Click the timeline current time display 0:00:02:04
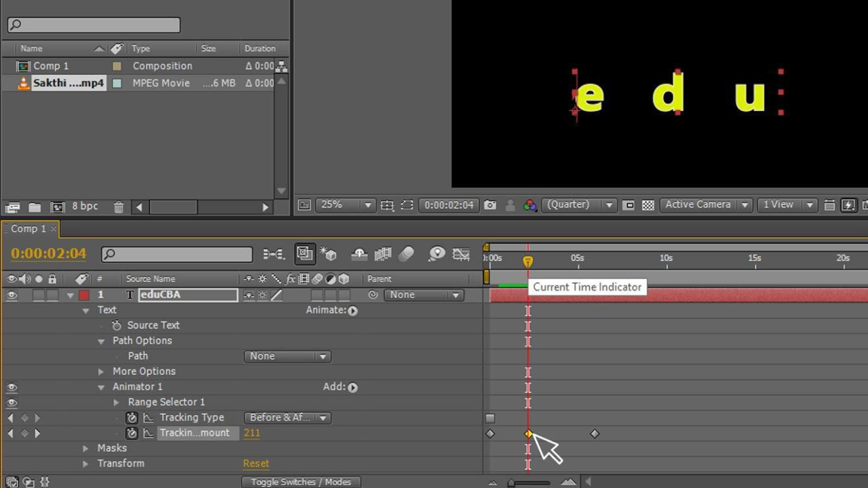Image resolution: width=868 pixels, height=488 pixels. point(49,254)
